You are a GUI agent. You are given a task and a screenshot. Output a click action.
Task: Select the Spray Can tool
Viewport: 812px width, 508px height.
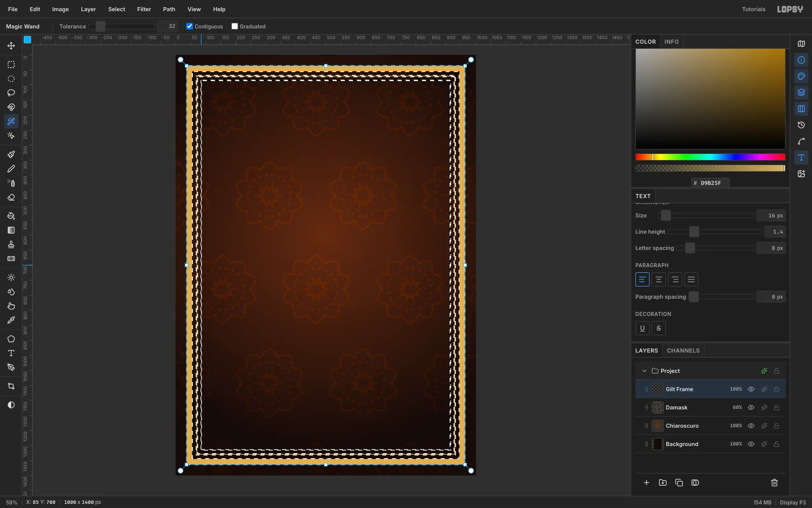coord(11,183)
